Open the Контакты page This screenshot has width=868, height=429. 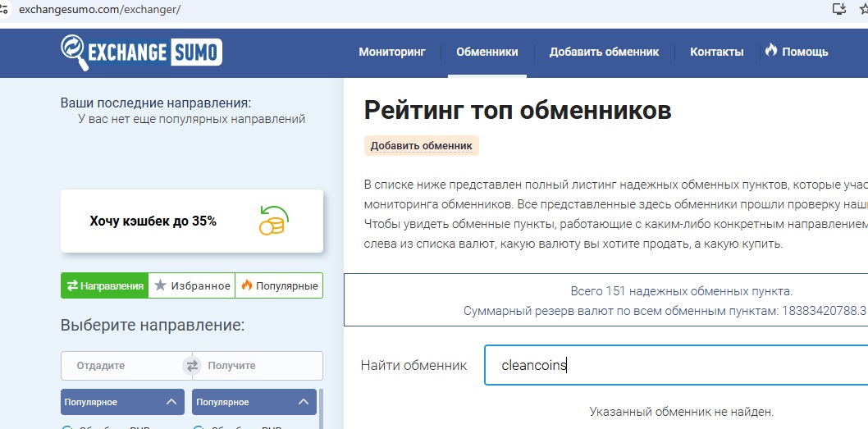pyautogui.click(x=716, y=52)
